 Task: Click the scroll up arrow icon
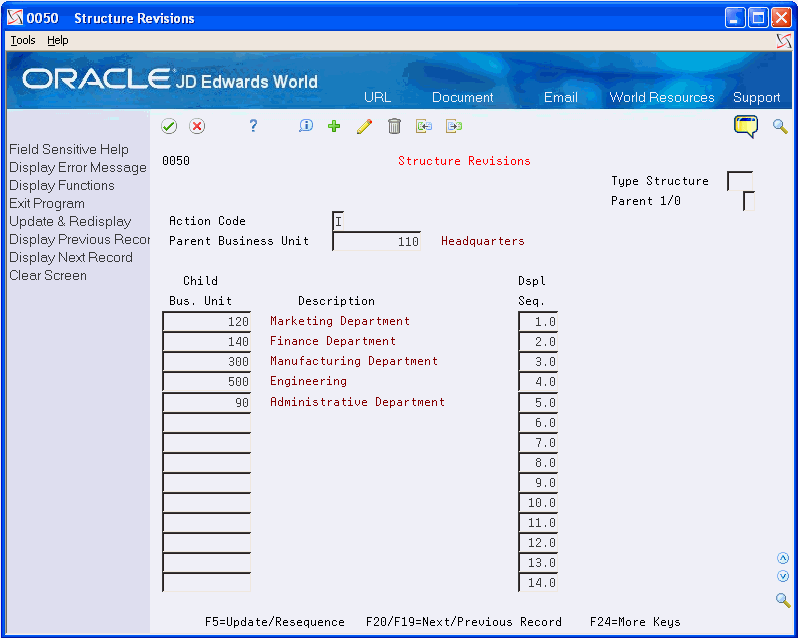click(x=783, y=559)
